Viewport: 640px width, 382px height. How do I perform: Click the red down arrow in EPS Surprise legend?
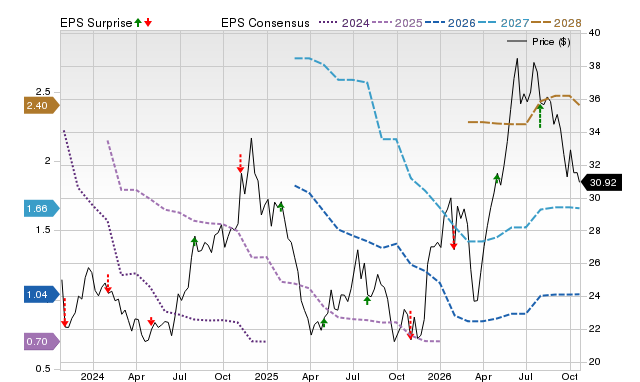click(x=148, y=22)
